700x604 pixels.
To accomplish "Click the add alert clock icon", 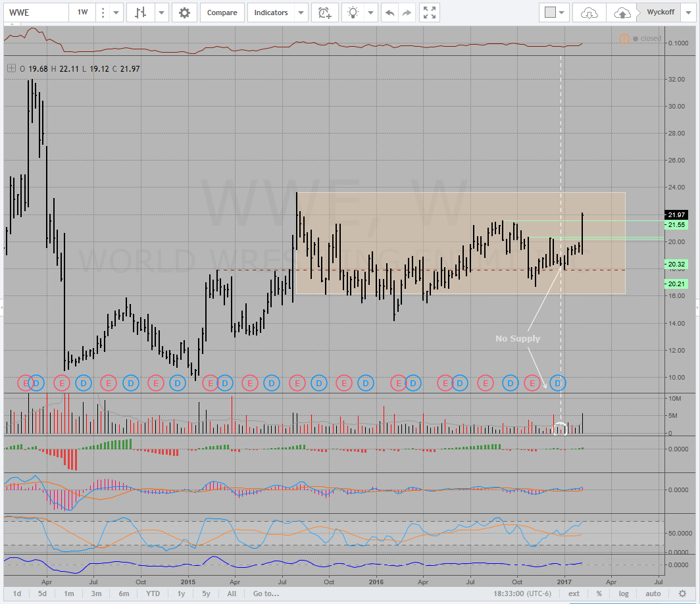I will (324, 13).
